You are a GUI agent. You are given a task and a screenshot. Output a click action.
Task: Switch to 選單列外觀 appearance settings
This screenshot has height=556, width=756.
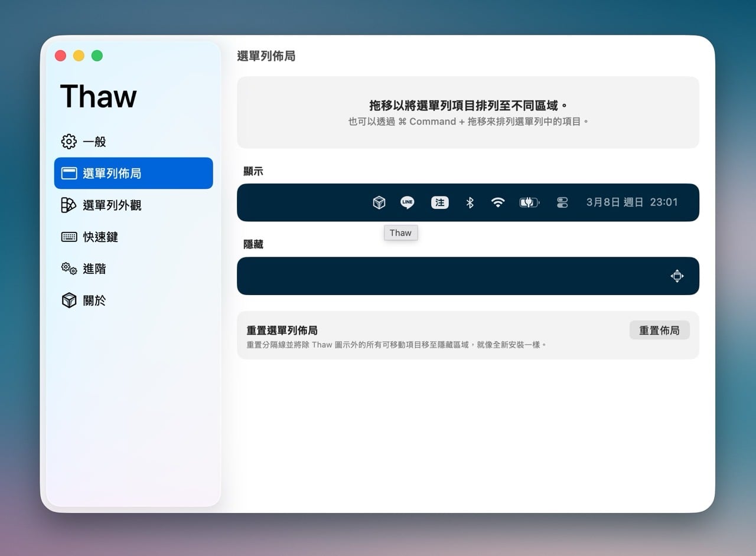tap(112, 205)
